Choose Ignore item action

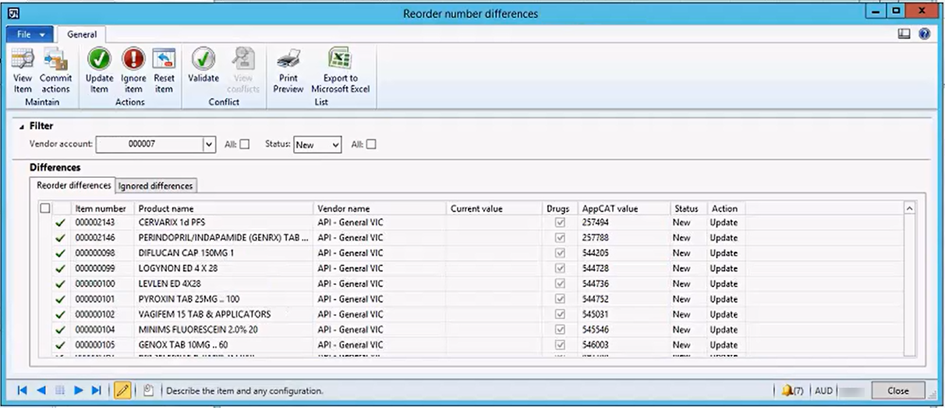tap(133, 71)
